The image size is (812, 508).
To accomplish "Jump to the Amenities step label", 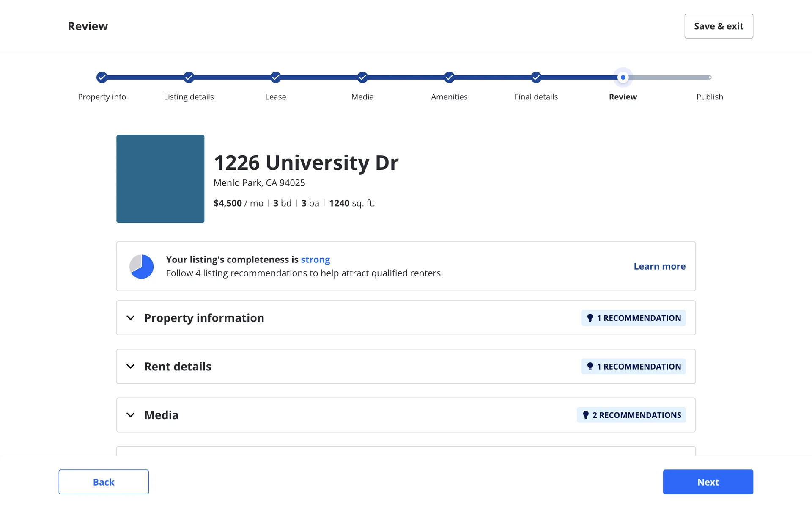I will point(449,97).
